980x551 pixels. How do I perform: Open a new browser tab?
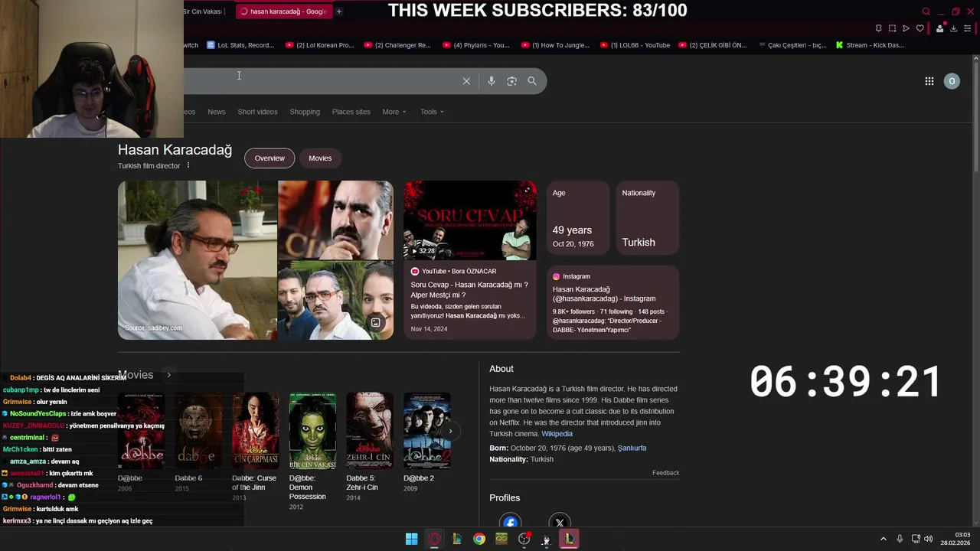tap(339, 11)
